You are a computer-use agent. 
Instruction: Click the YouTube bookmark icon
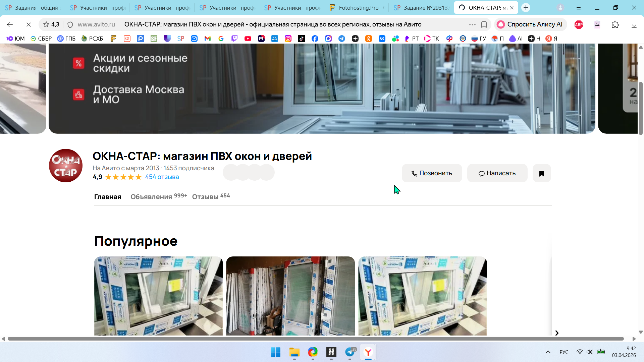pos(248,39)
